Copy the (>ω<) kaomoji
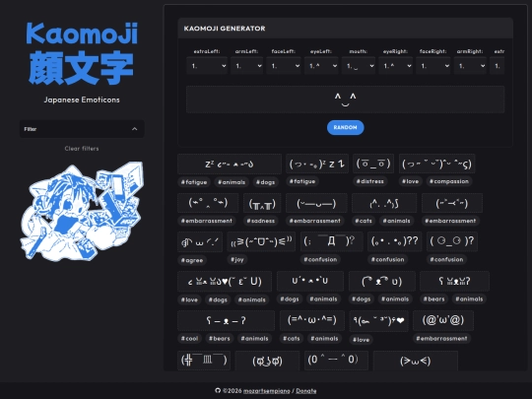Viewport: 532px width, 399px height. coord(416,361)
